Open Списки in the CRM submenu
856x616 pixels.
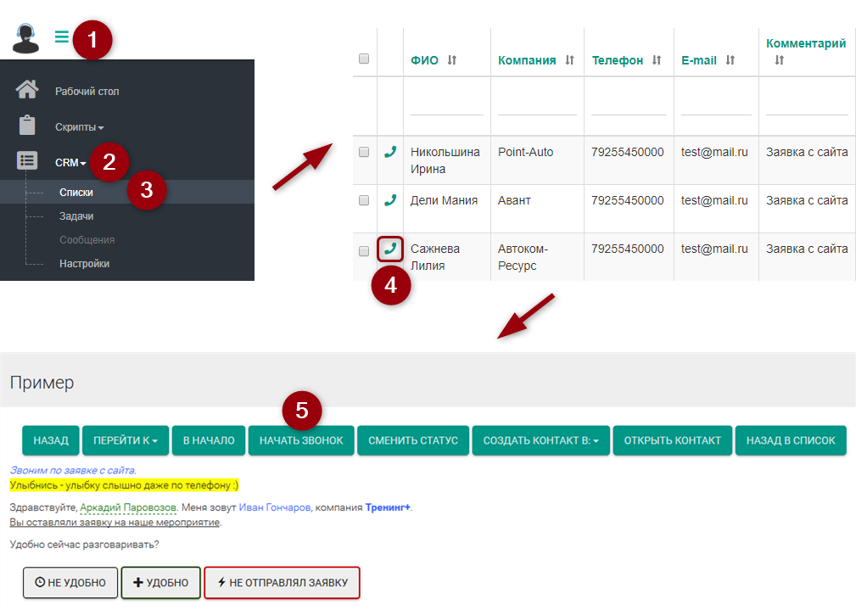(x=76, y=193)
